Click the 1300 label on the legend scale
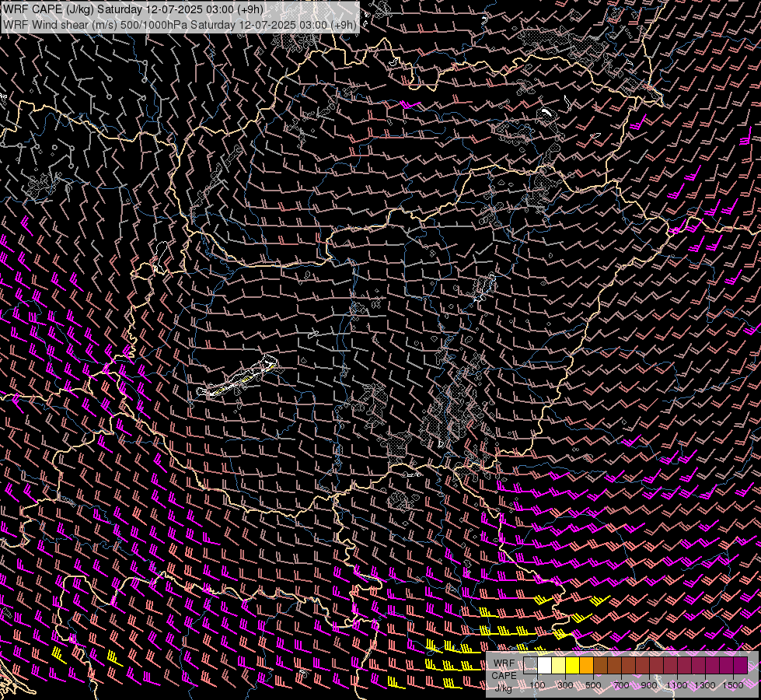The height and width of the screenshot is (700, 761). pyautogui.click(x=705, y=685)
